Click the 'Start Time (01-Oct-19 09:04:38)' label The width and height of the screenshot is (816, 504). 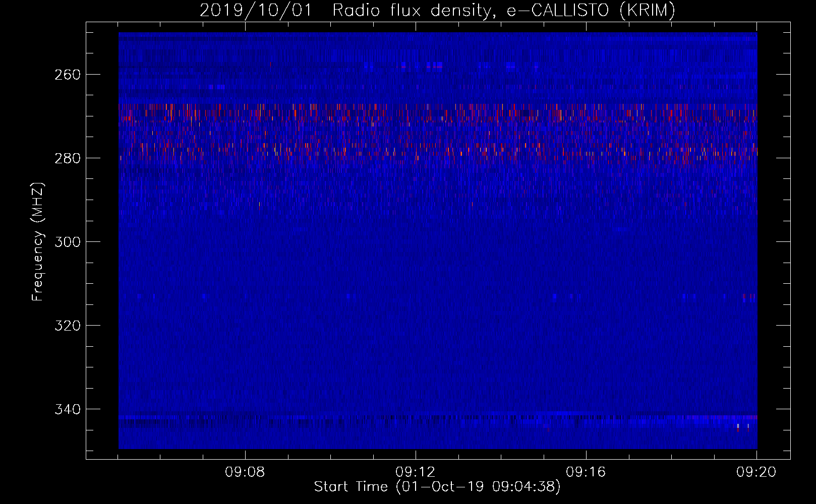pyautogui.click(x=437, y=487)
